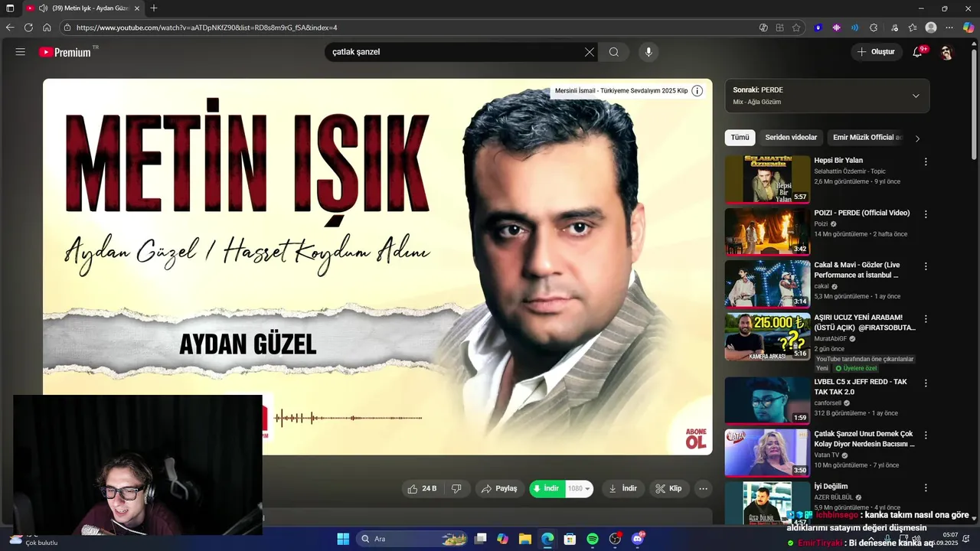Open Edge profile avatar icon
This screenshot has width=980, height=551.
(931, 28)
